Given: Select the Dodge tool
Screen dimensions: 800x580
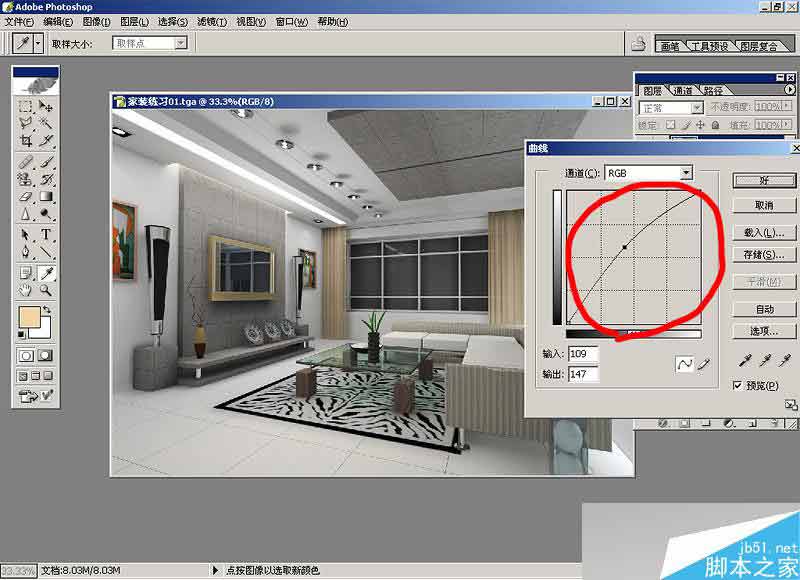Looking at the screenshot, I should click(x=46, y=213).
